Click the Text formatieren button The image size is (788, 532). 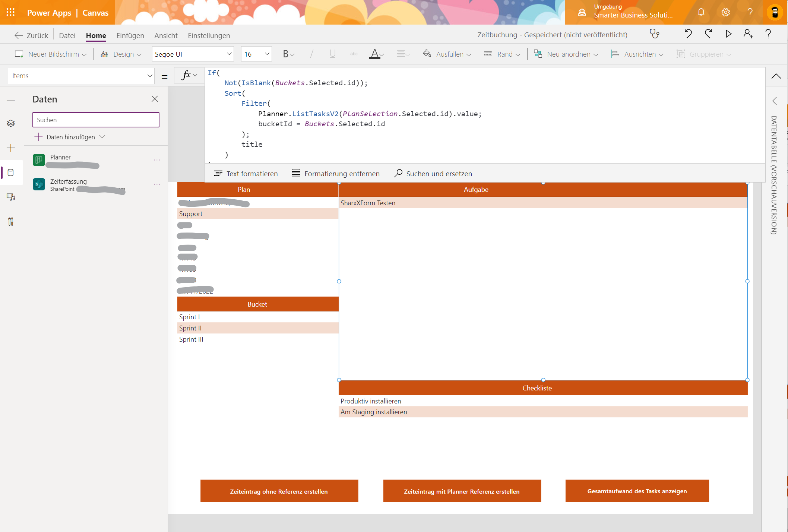246,173
